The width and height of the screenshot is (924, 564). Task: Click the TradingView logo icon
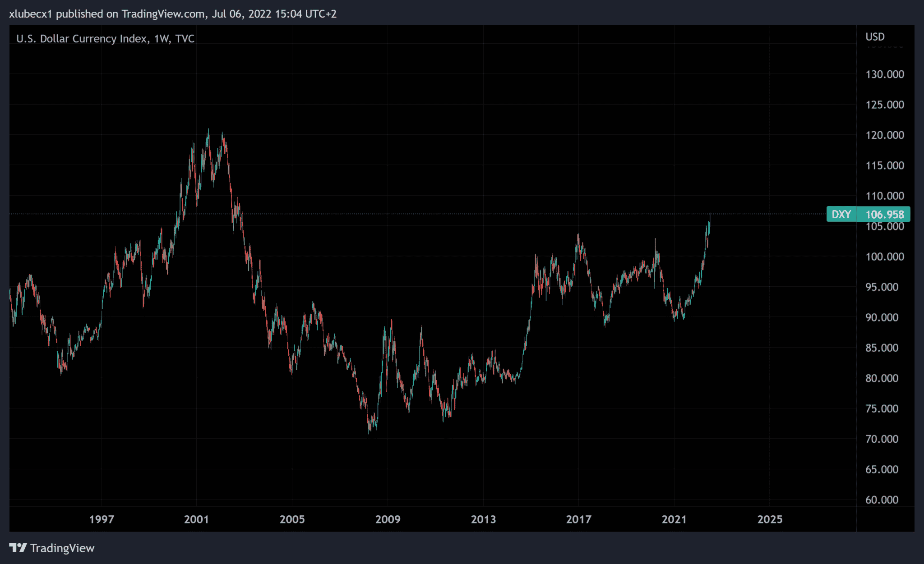pos(18,548)
